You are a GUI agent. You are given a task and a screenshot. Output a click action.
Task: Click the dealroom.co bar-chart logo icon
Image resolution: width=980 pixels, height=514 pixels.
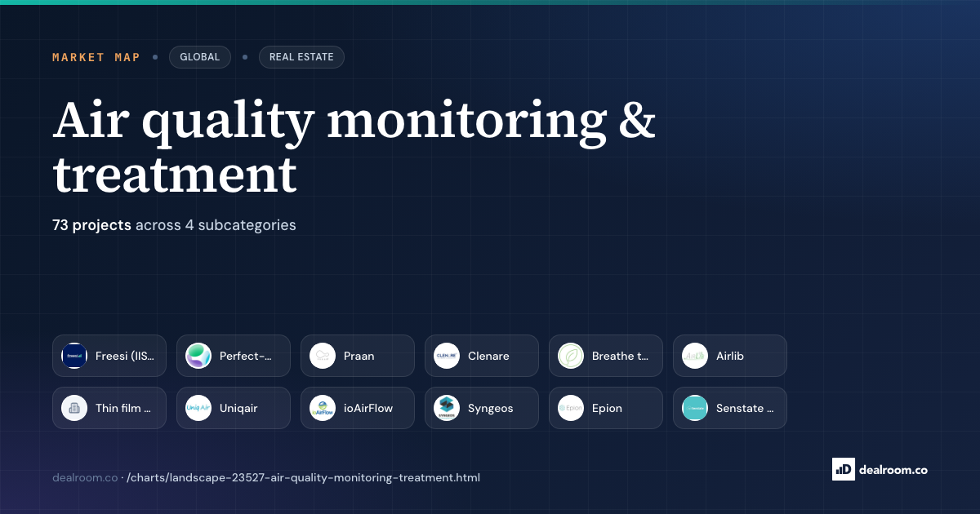[x=843, y=469]
